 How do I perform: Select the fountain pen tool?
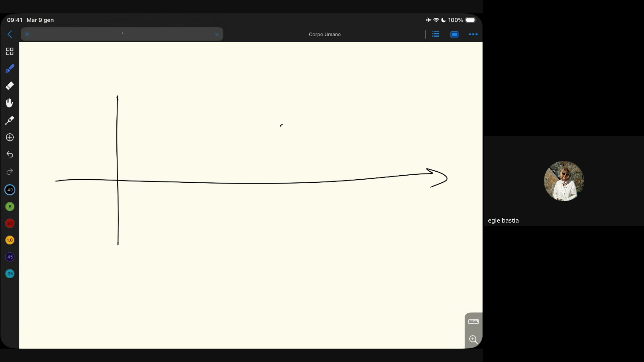pyautogui.click(x=10, y=120)
